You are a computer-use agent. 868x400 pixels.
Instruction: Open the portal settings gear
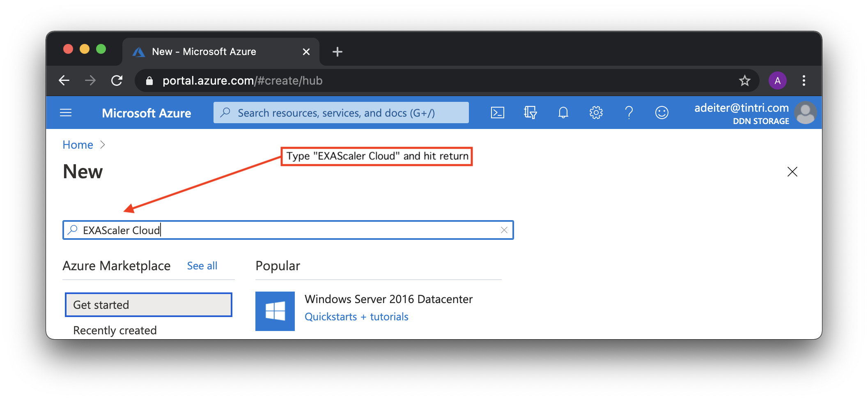[x=596, y=113]
